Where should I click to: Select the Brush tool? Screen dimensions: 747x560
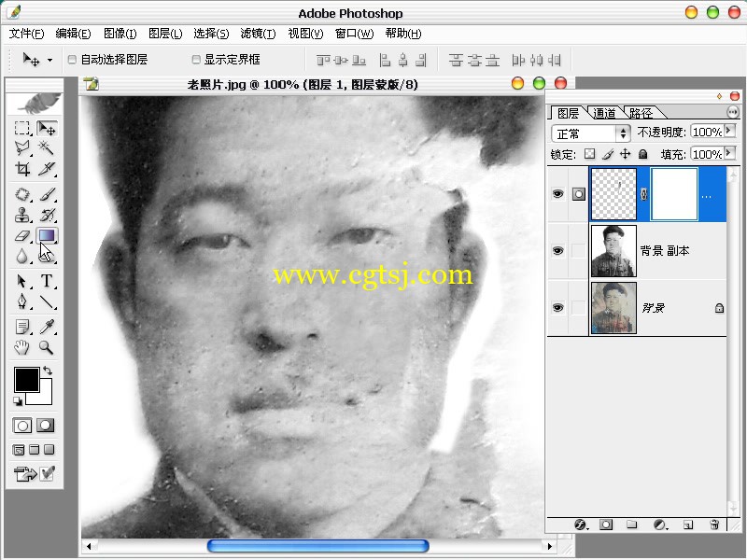[x=47, y=195]
